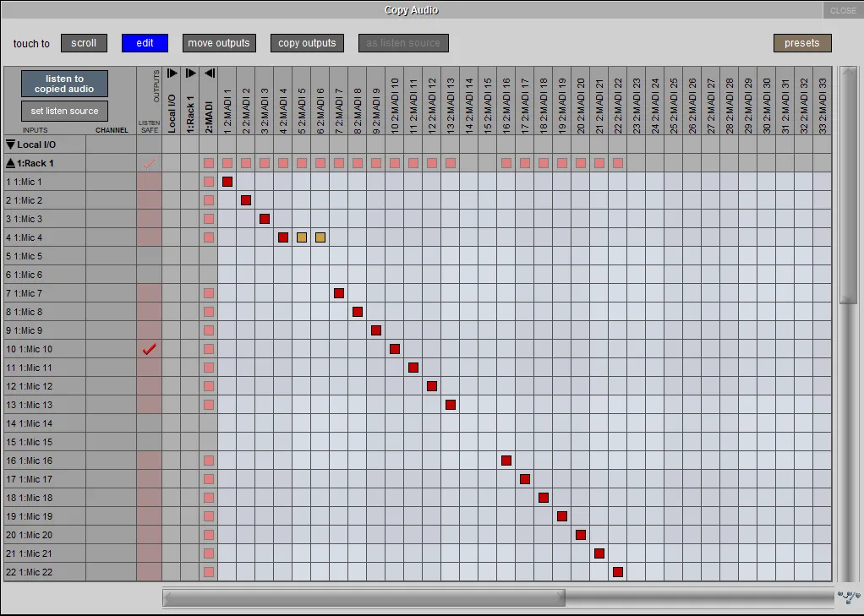864x616 pixels.
Task: Toggle route Mic 8 to MADI 8
Action: click(358, 312)
